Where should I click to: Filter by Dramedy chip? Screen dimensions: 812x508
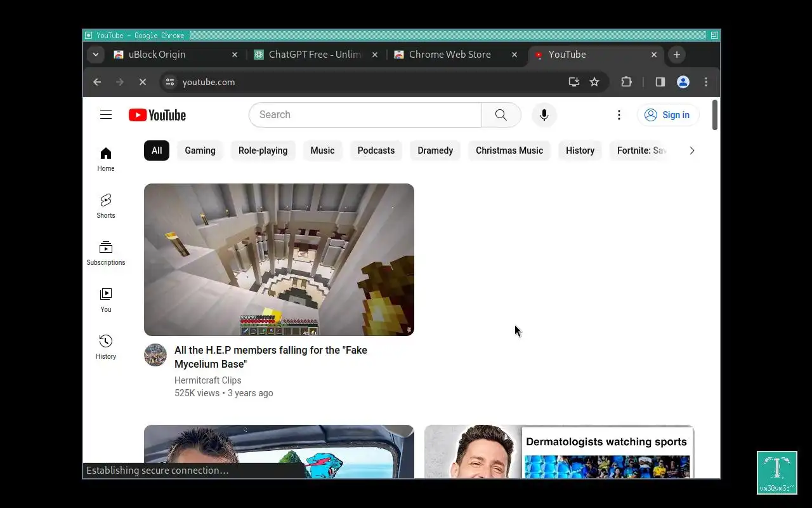pos(435,150)
